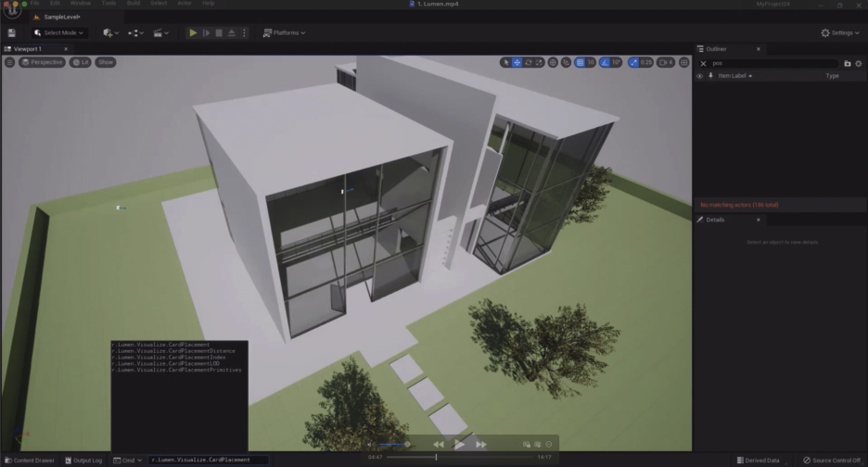Choose the Rotate gizmo tool
The image size is (868, 467).
pyautogui.click(x=528, y=62)
